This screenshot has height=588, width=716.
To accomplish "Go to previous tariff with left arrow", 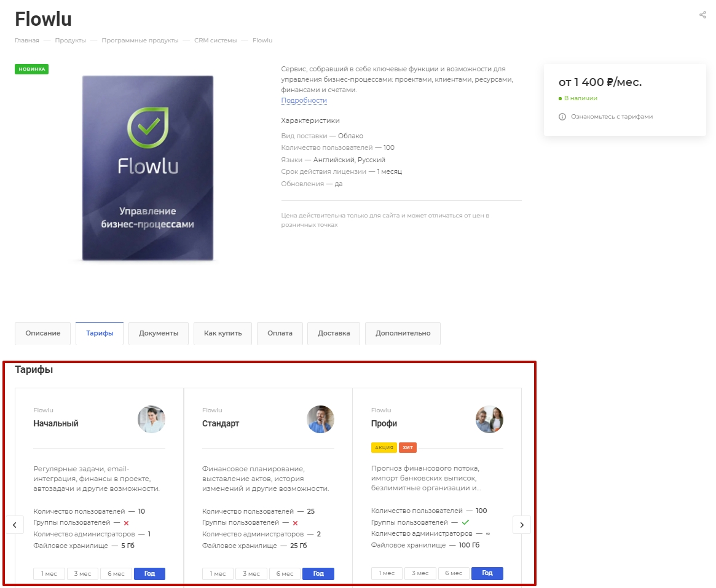I will (x=15, y=525).
